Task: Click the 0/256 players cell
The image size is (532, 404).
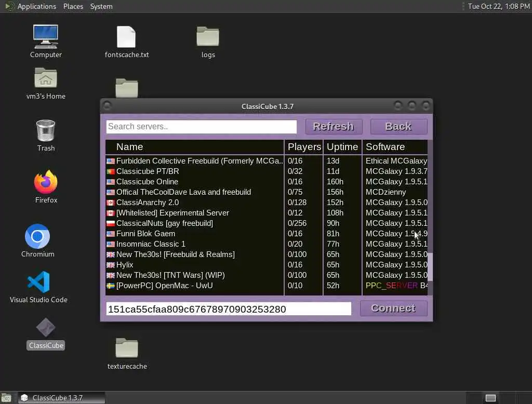Action: pyautogui.click(x=297, y=223)
